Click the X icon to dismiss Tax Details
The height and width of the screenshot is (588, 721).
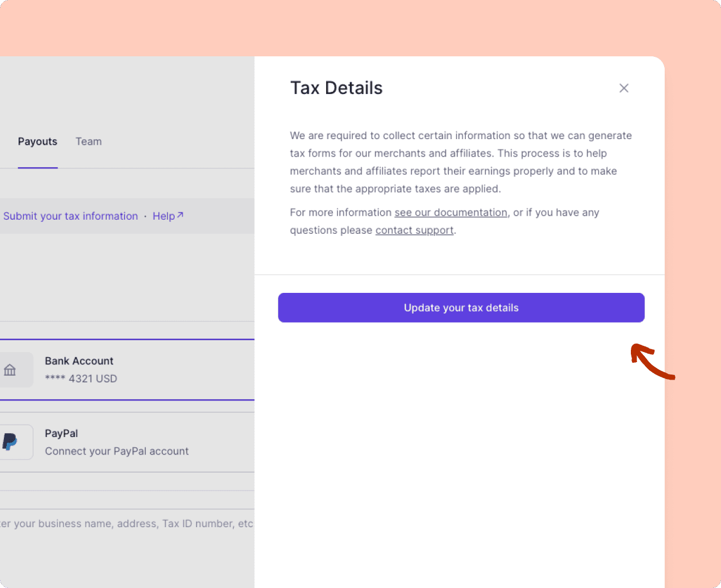point(624,88)
